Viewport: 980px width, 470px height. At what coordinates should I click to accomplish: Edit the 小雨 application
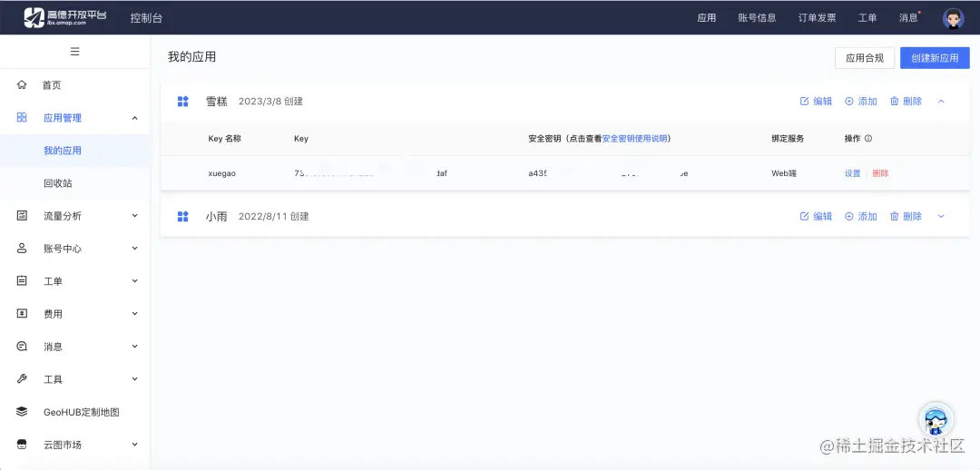[817, 216]
